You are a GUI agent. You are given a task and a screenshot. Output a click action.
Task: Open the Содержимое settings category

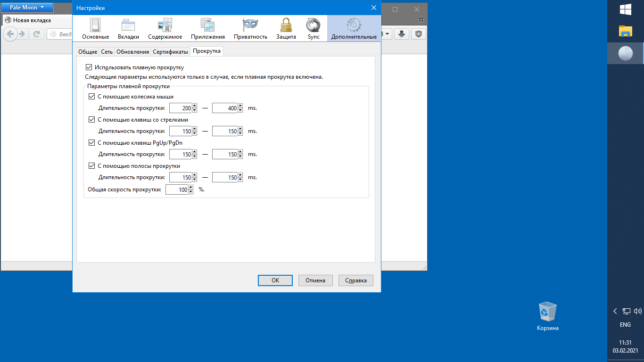165,29
